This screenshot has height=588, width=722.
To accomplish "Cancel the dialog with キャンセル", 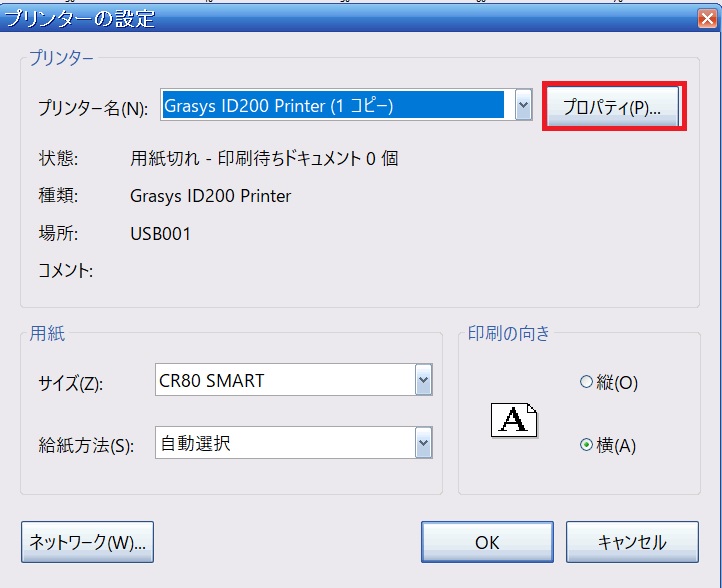I will (x=632, y=542).
